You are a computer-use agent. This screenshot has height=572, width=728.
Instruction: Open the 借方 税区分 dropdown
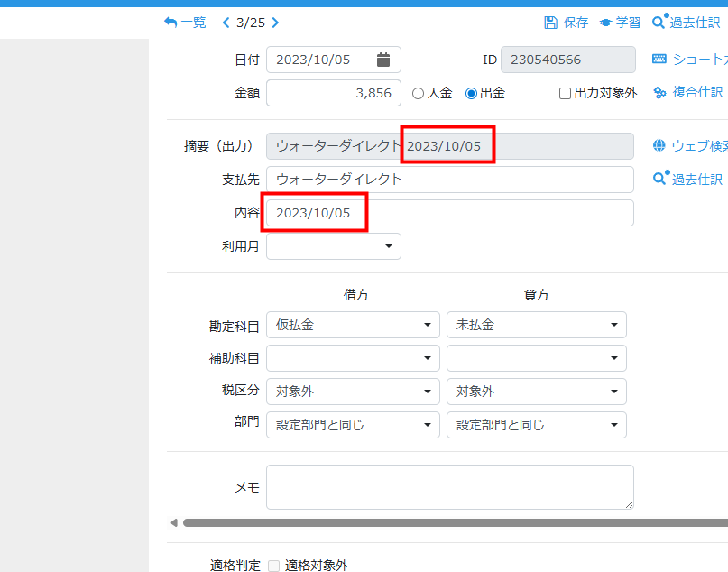click(x=353, y=392)
